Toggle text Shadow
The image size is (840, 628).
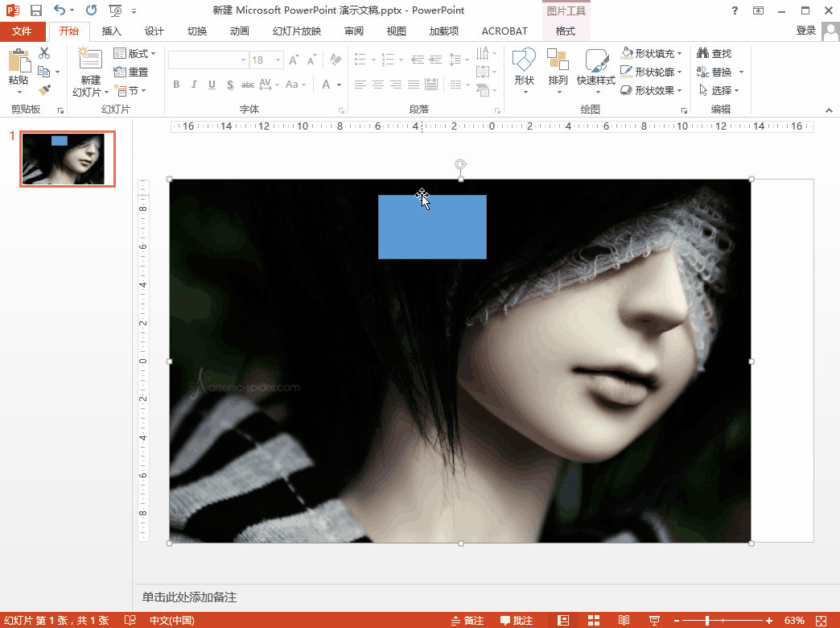pyautogui.click(x=230, y=85)
